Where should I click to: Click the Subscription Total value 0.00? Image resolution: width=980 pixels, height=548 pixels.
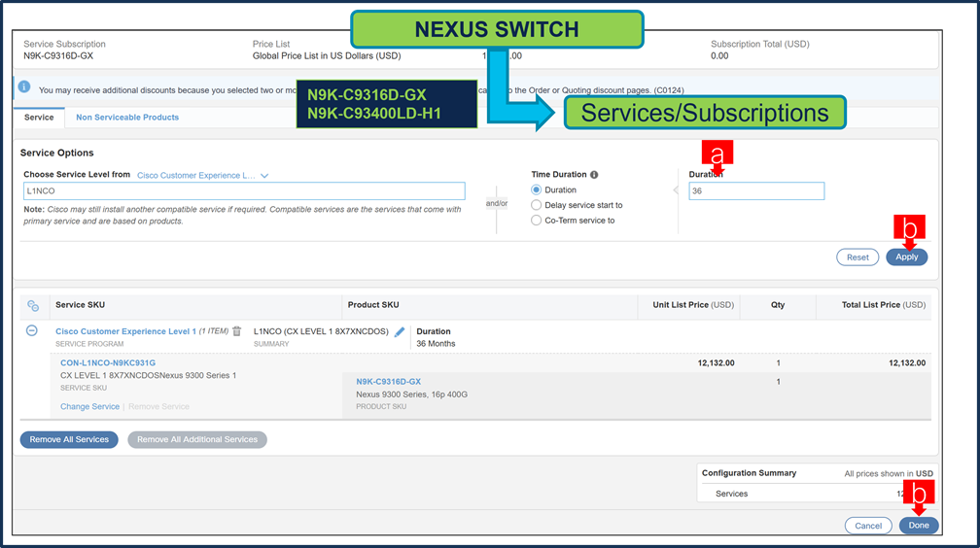point(719,56)
